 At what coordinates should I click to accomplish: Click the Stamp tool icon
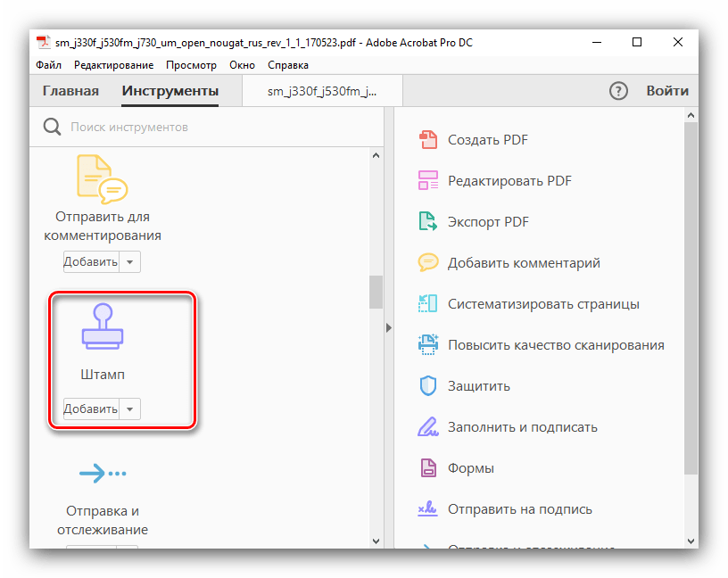pyautogui.click(x=103, y=327)
